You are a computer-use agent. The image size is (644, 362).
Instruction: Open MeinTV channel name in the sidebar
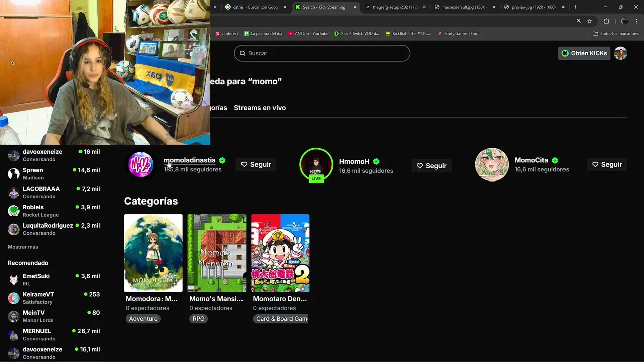point(34,313)
